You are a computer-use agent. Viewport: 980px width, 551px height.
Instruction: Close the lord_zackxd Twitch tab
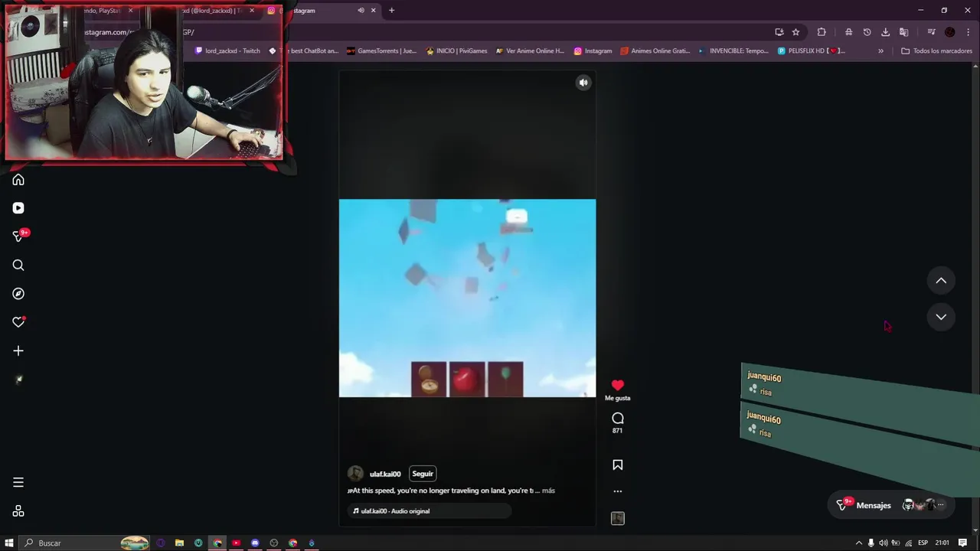pyautogui.click(x=252, y=11)
